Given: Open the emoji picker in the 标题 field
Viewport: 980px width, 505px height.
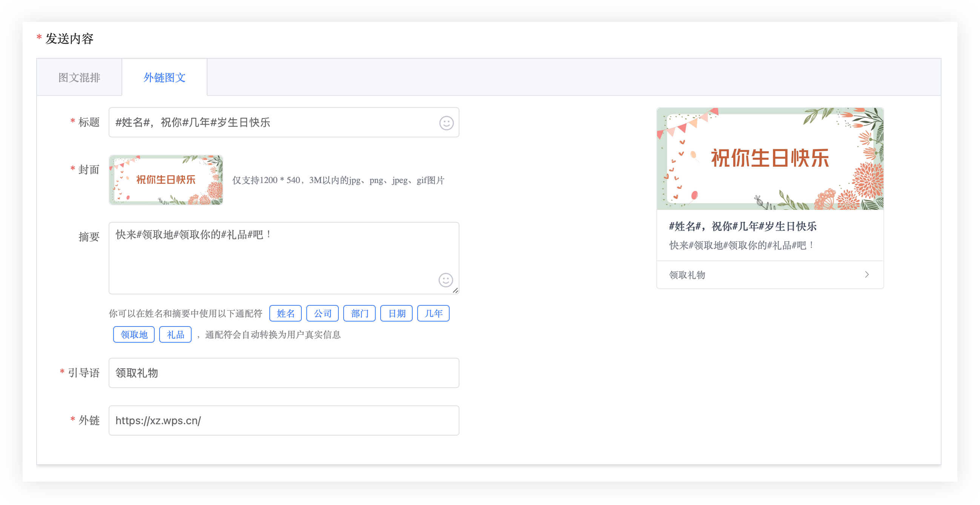Looking at the screenshot, I should (446, 123).
